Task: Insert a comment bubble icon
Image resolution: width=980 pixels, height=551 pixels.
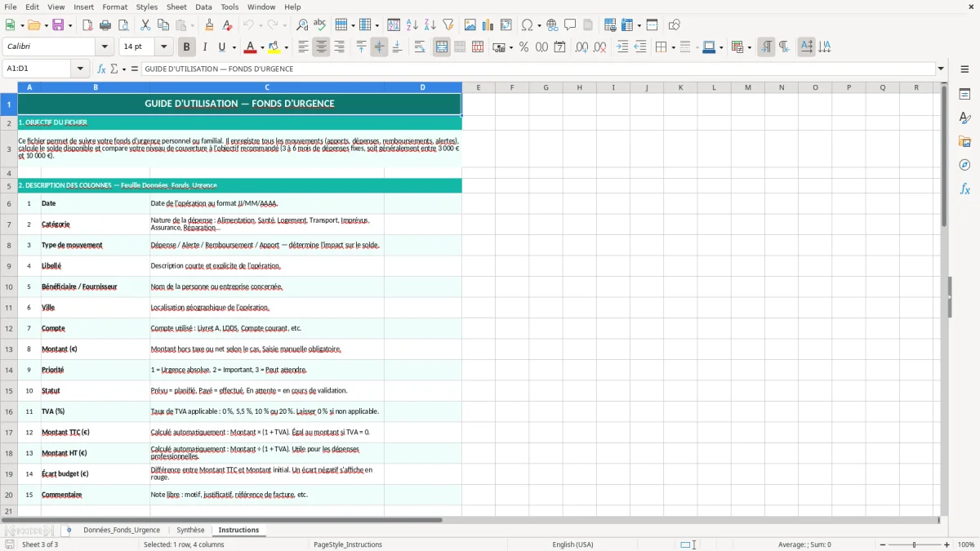Action: tap(570, 25)
